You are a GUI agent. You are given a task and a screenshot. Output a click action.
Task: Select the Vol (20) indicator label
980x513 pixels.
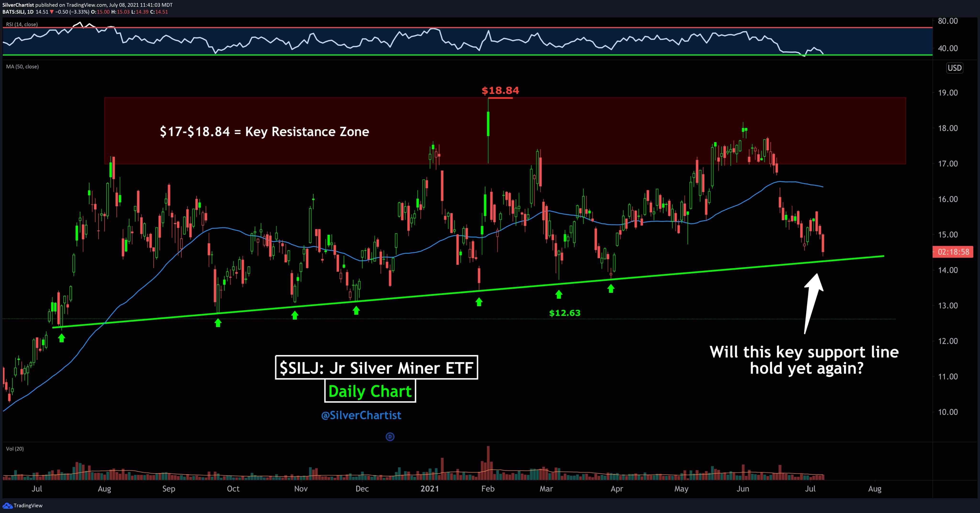coord(15,449)
